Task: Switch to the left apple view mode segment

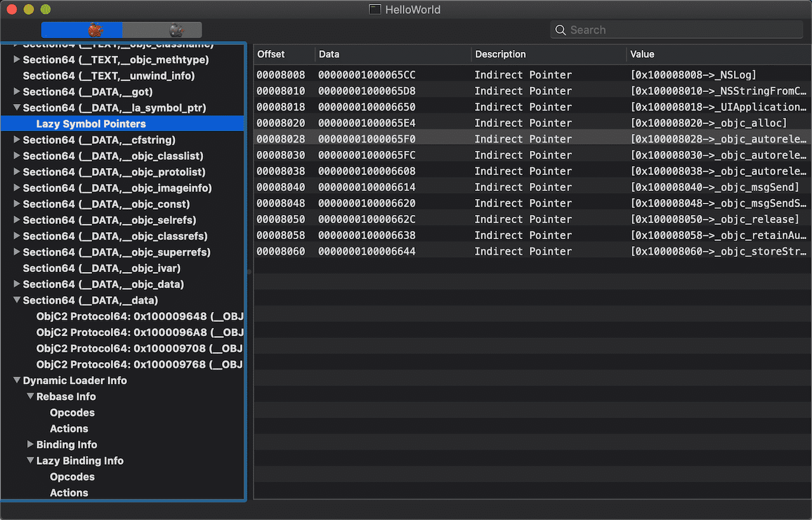Action: [82, 30]
